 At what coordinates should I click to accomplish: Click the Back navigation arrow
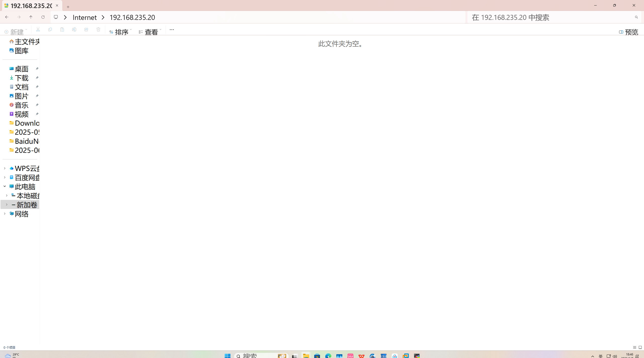7,17
